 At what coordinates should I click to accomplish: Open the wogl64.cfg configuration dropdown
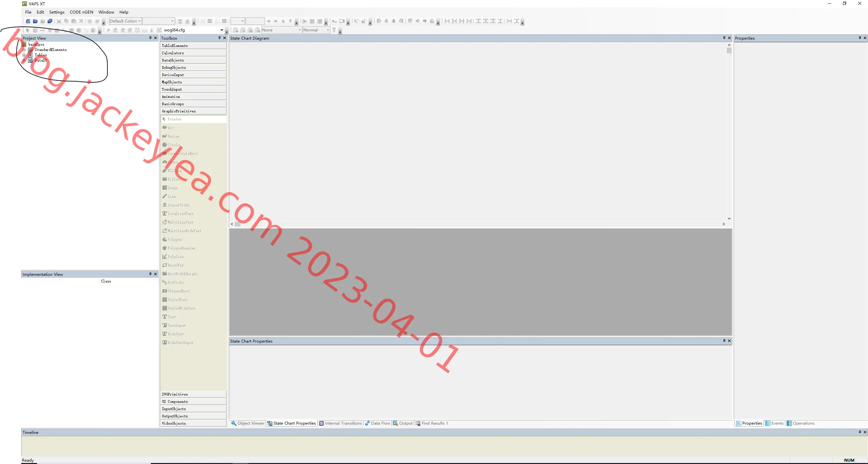193,30
